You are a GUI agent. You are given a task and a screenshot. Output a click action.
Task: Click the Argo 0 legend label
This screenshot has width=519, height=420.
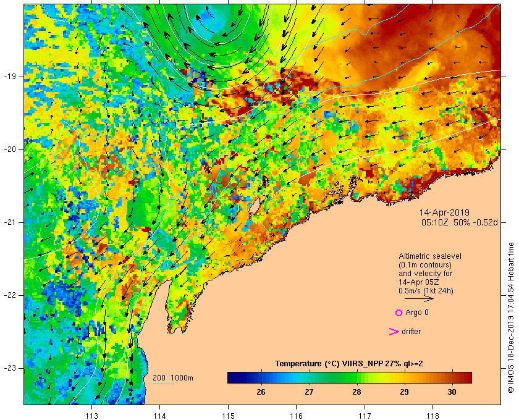[x=417, y=313]
